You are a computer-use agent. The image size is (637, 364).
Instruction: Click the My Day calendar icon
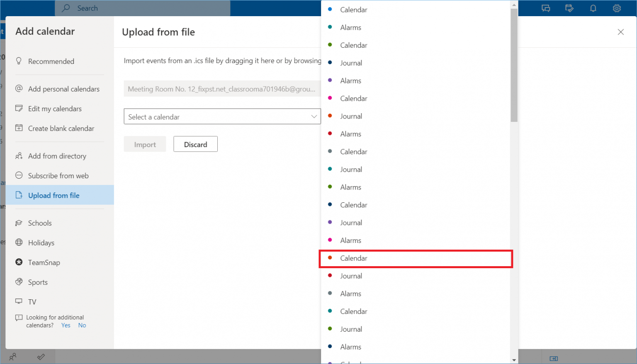(x=569, y=8)
